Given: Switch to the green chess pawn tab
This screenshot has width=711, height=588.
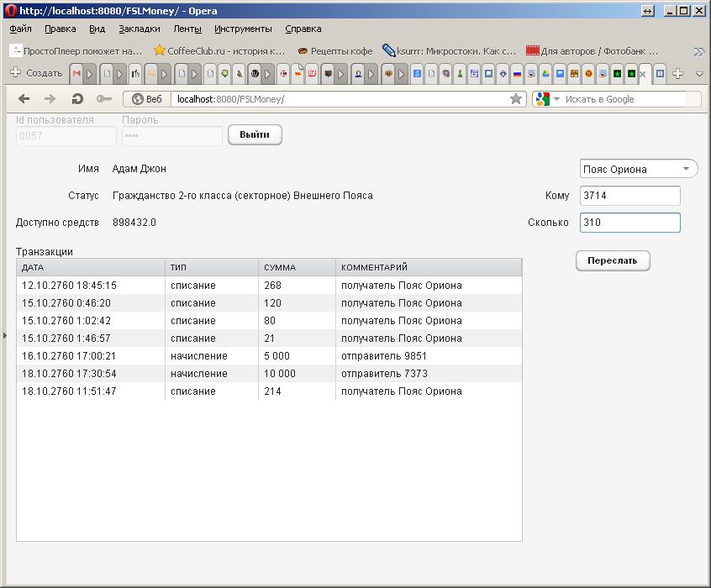Looking at the screenshot, I should pyautogui.click(x=460, y=73).
